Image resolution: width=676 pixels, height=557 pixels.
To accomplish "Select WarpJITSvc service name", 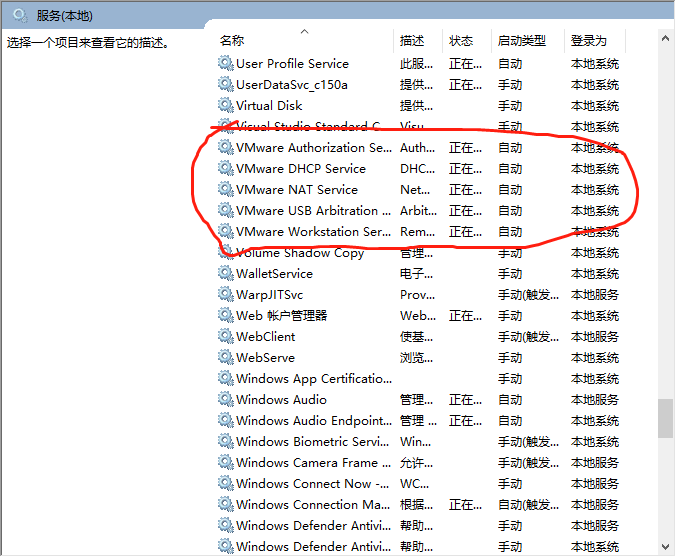I will (269, 294).
